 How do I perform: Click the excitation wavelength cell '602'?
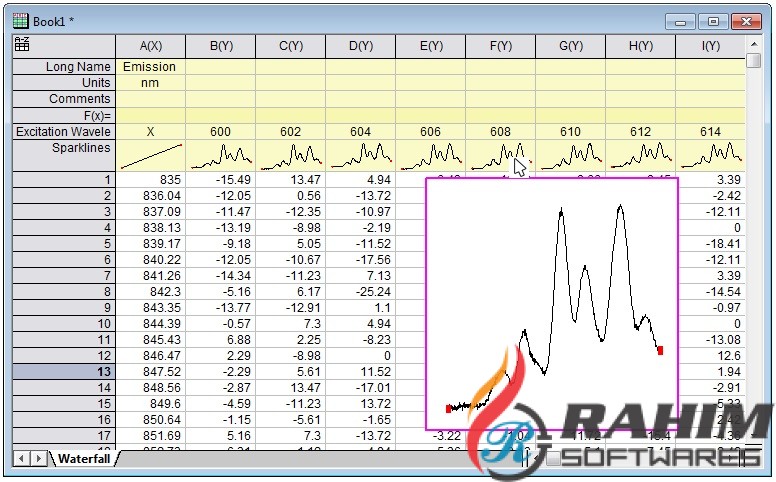pyautogui.click(x=291, y=132)
